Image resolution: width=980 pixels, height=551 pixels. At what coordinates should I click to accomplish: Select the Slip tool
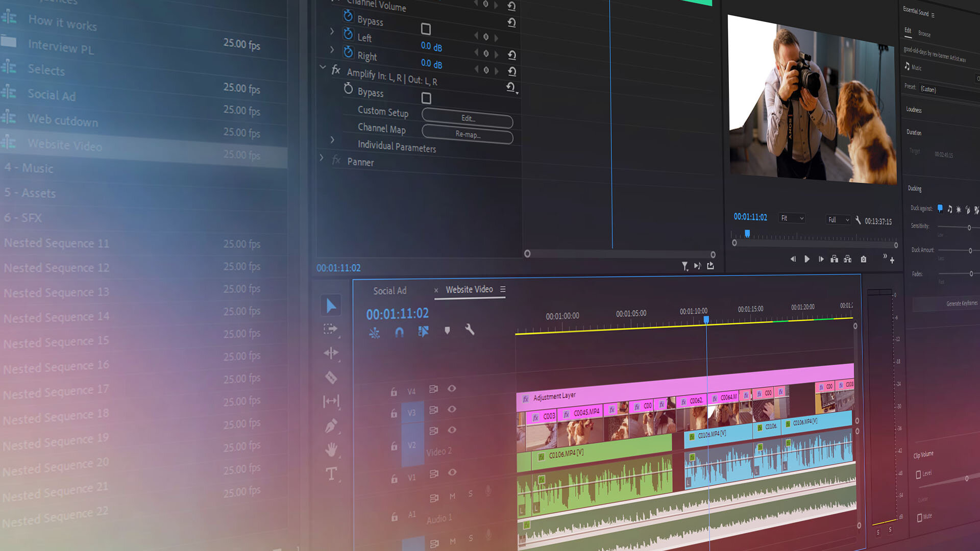tap(331, 402)
